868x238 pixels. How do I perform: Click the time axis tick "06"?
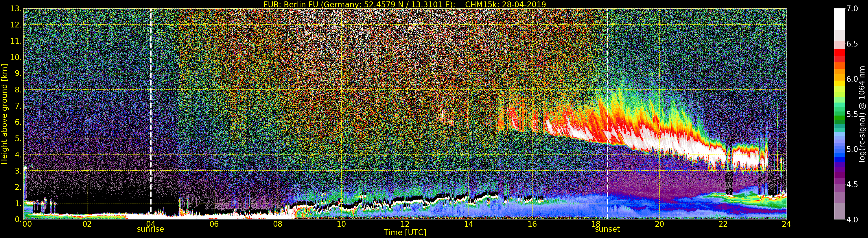(214, 224)
